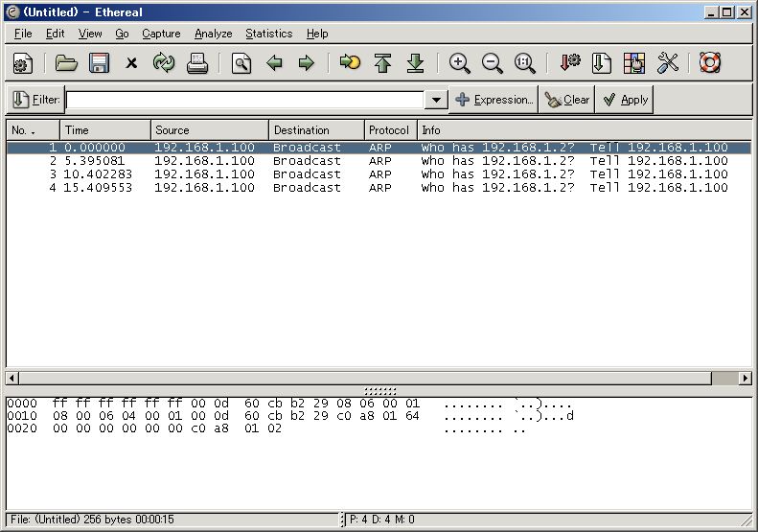Select packet 2 at time 5.395081
Viewport: 758px width, 532px height.
[379, 161]
